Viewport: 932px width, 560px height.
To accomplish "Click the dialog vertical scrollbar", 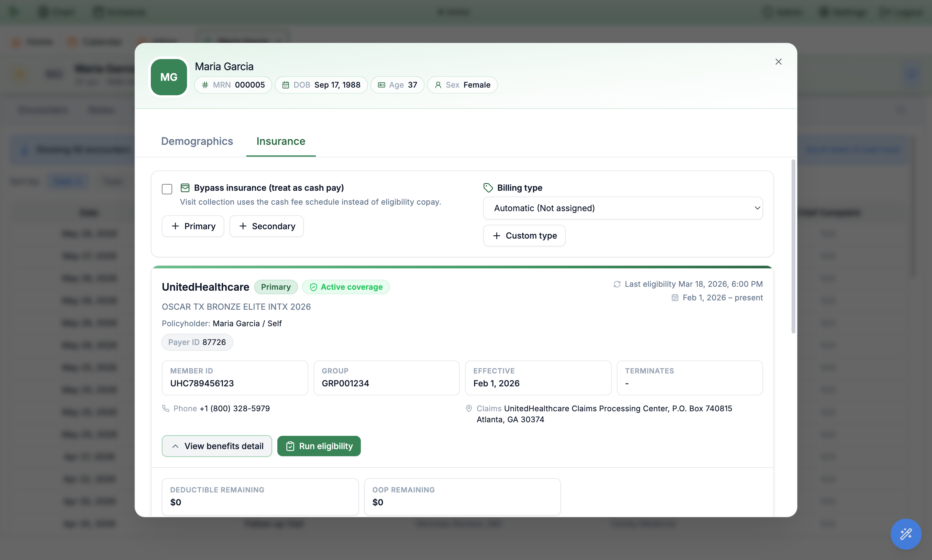I will 793,246.
